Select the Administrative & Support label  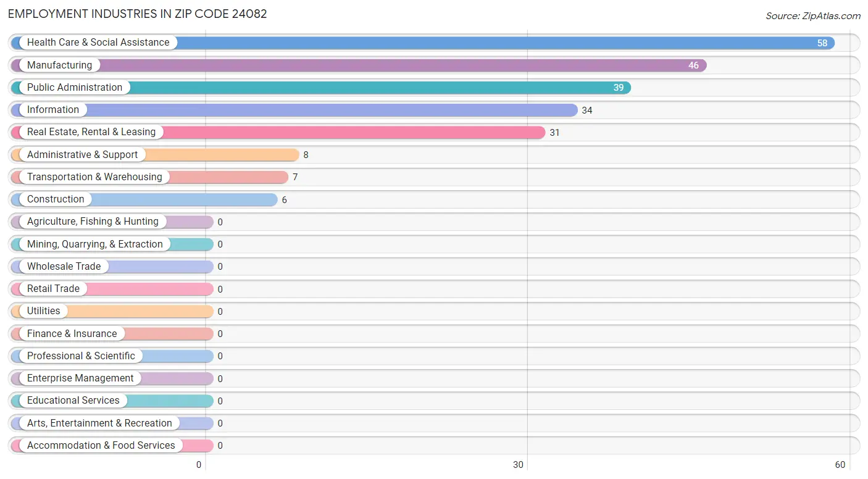(82, 154)
